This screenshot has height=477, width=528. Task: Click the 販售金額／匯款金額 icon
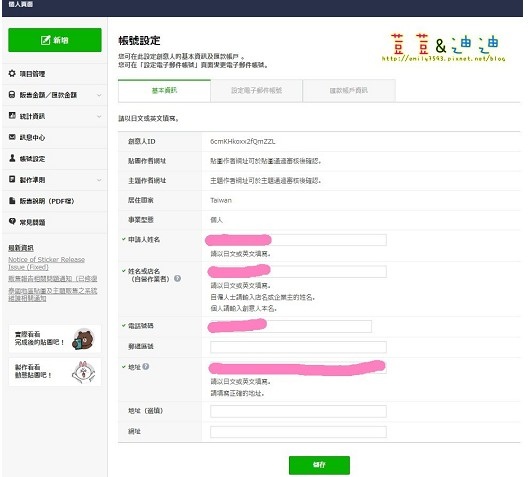click(12, 95)
